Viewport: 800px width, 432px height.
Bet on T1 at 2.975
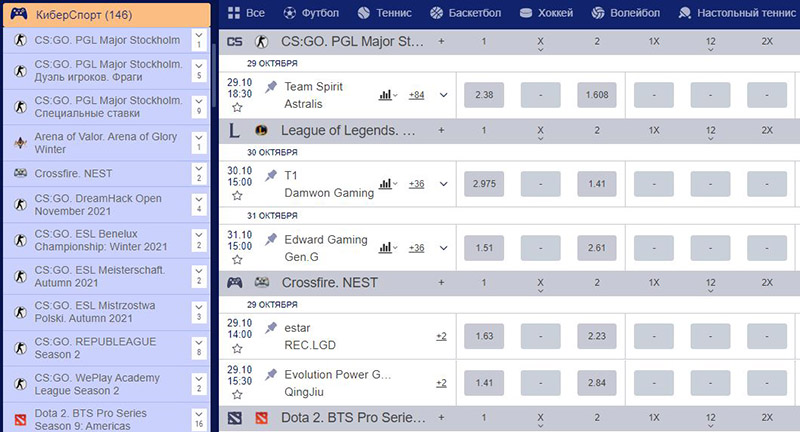click(484, 184)
